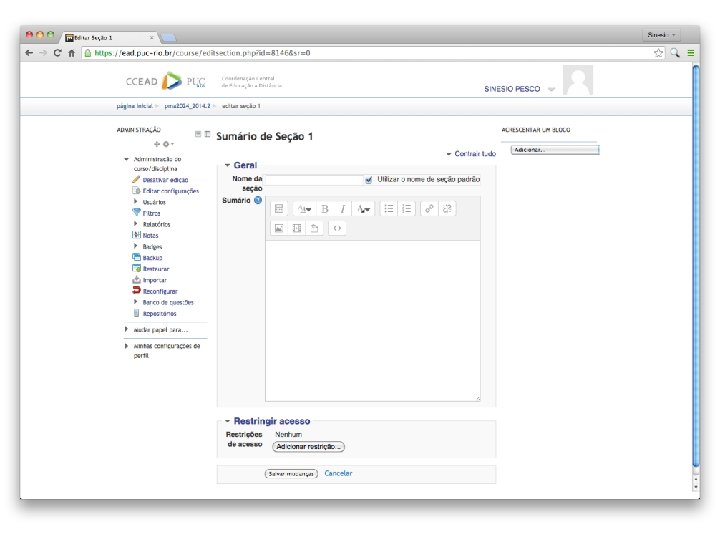Click the CCEAD PUC logo
This screenshot has width=720, height=540.
click(x=166, y=81)
